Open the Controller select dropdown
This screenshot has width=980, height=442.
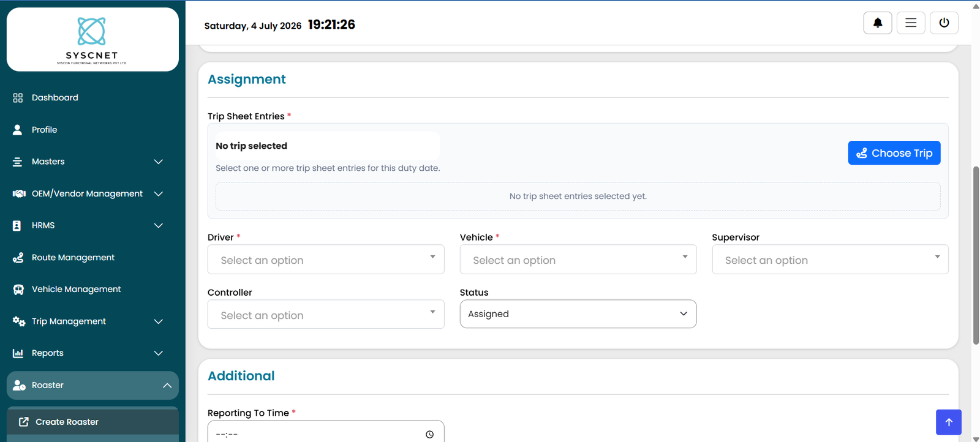pos(326,315)
